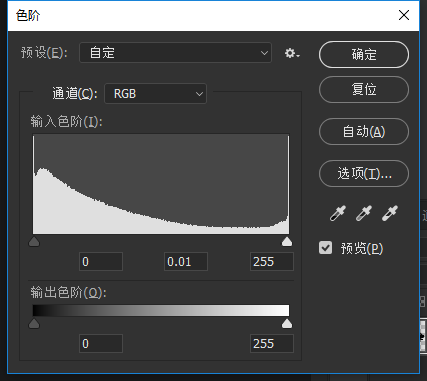Select the black point eyedropper
Screen dimensions: 427x381
[x=338, y=213]
